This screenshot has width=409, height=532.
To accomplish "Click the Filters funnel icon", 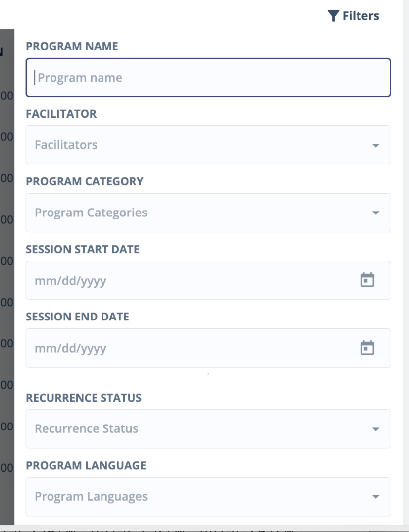I will click(334, 16).
